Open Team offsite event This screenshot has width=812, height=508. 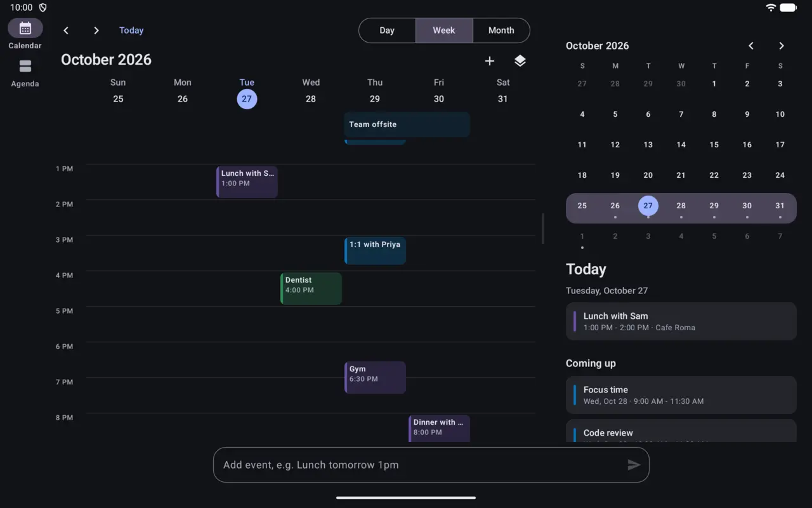(x=407, y=124)
